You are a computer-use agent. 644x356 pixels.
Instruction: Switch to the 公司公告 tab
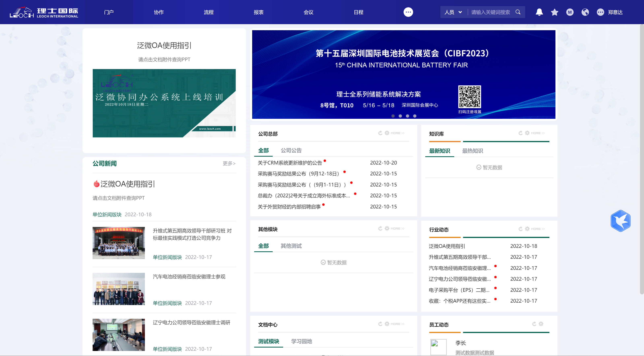coord(291,150)
